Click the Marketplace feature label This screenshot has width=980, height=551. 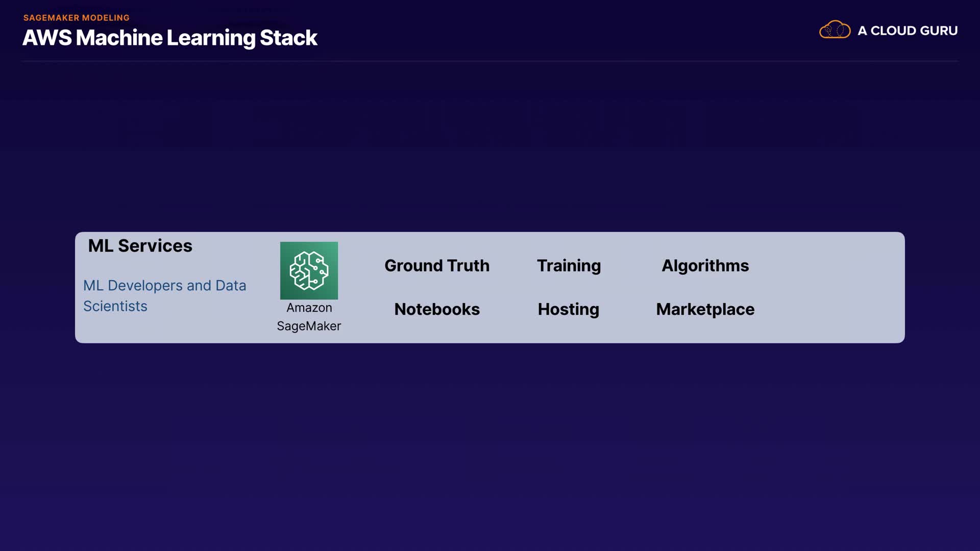click(x=705, y=309)
